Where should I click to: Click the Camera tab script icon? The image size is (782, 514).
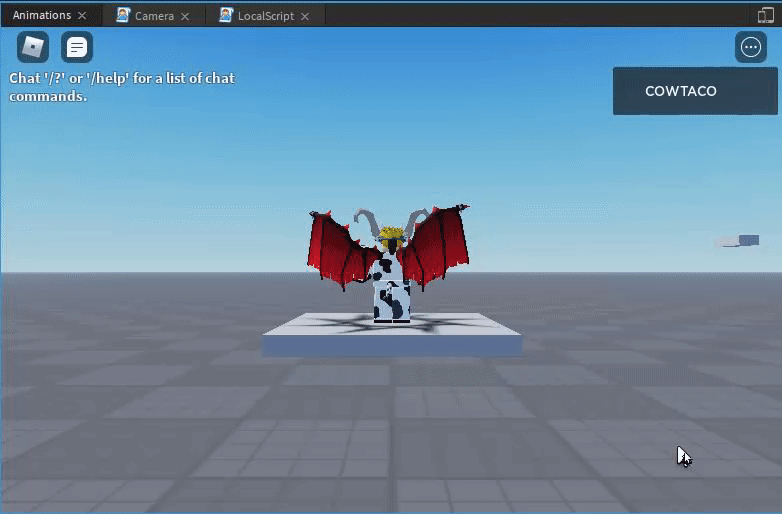[x=123, y=15]
